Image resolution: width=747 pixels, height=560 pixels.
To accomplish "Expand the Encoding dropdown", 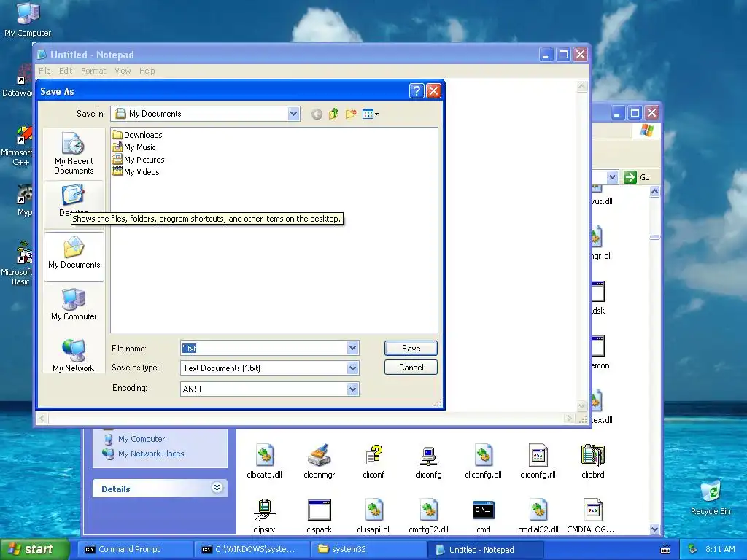I will 352,389.
